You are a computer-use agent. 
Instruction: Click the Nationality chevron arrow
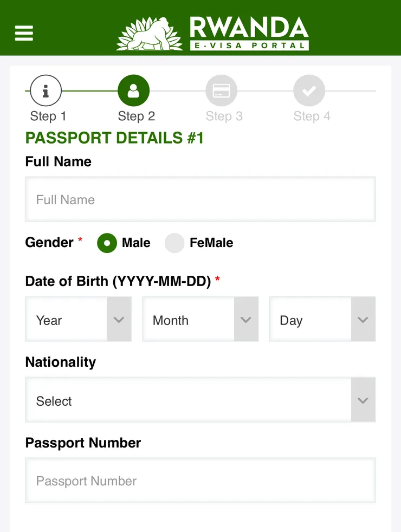[363, 401]
